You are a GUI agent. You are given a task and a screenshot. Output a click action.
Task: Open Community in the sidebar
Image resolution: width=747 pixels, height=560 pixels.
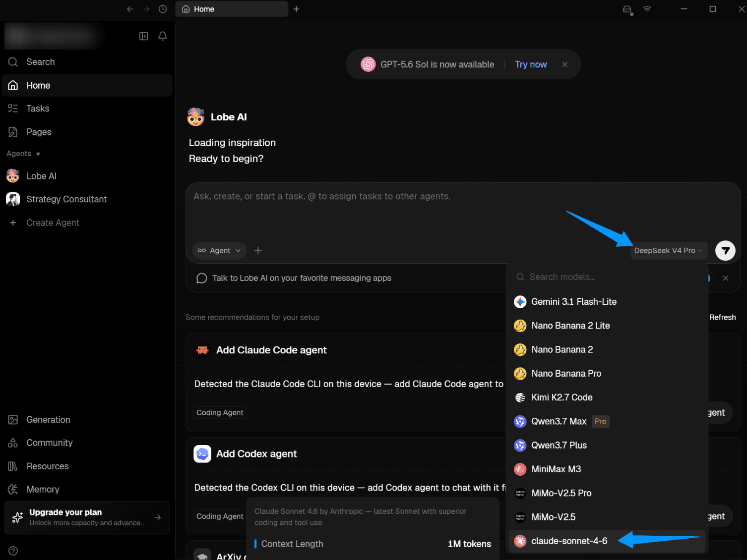[x=87, y=443]
